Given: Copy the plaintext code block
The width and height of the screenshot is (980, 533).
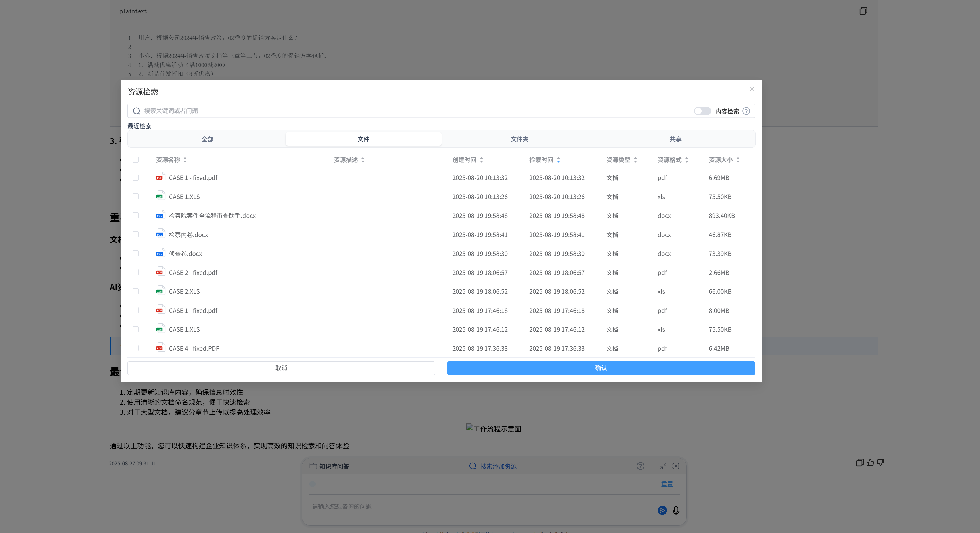Looking at the screenshot, I should (863, 11).
